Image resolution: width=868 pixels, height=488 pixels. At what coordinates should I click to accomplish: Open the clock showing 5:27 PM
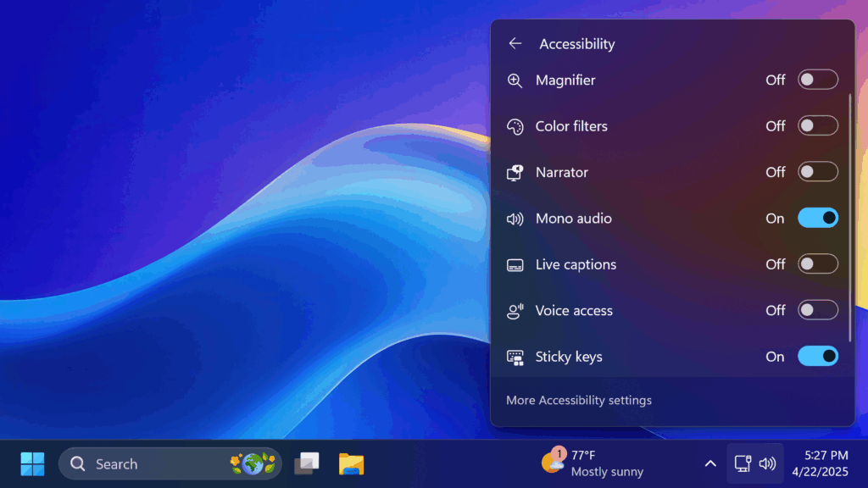click(x=820, y=463)
